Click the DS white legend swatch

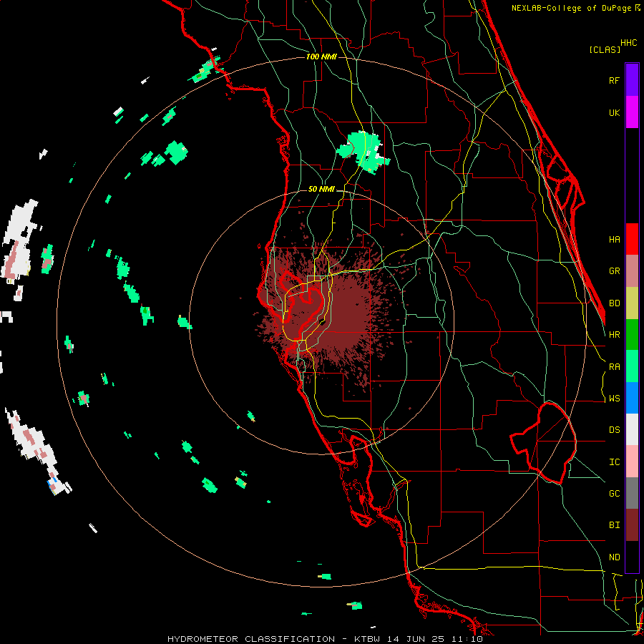coord(632,429)
